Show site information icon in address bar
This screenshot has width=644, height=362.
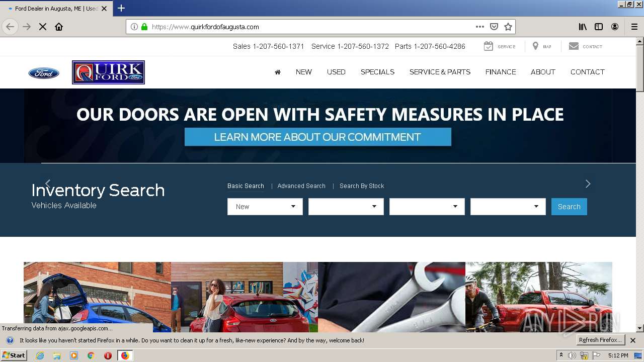(134, 27)
